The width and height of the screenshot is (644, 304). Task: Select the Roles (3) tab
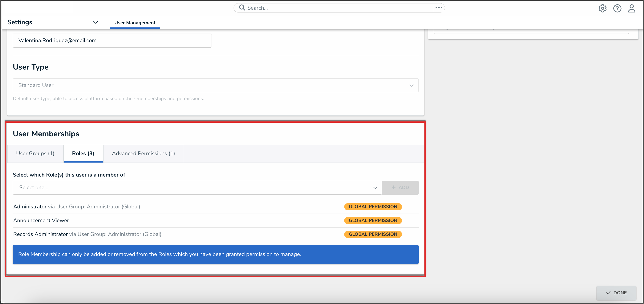click(83, 154)
